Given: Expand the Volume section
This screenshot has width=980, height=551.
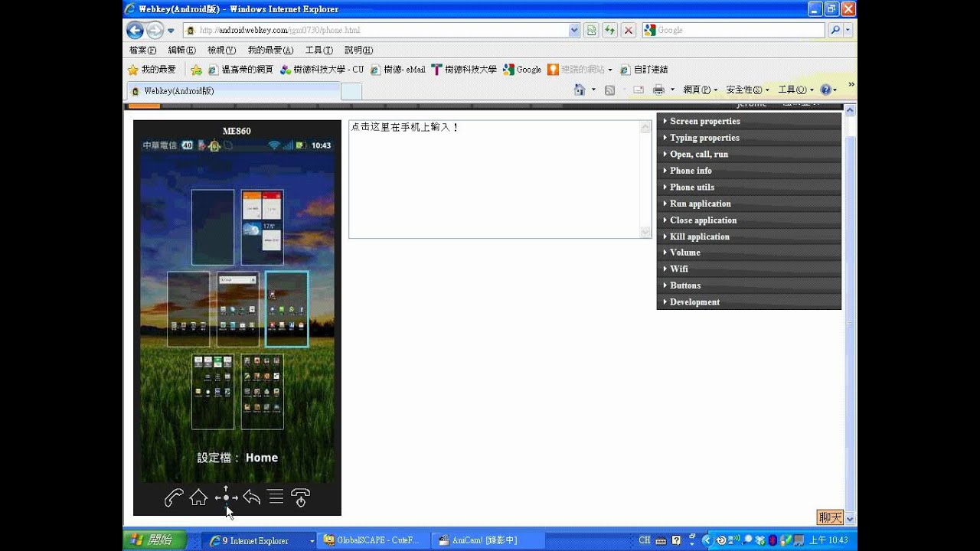Looking at the screenshot, I should (x=749, y=253).
